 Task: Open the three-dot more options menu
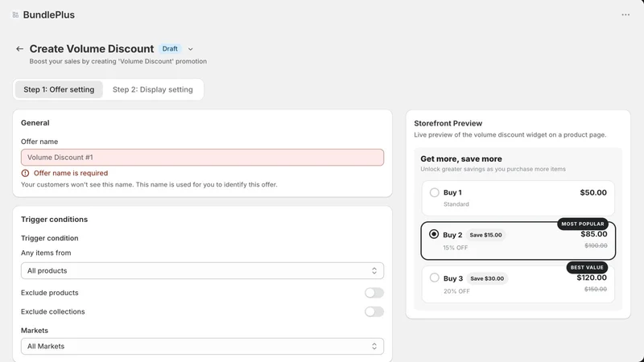click(x=625, y=14)
